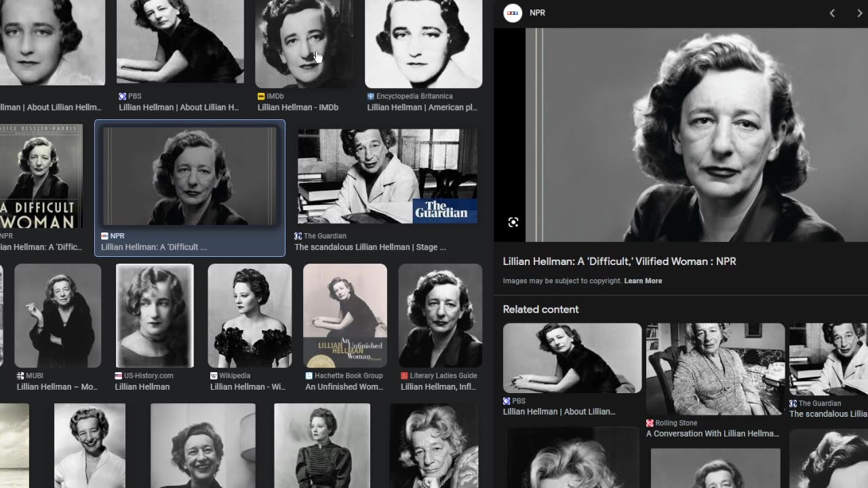Open the 'A Difficult Woman' book cover thumbnail
868x488 pixels.
point(41,176)
